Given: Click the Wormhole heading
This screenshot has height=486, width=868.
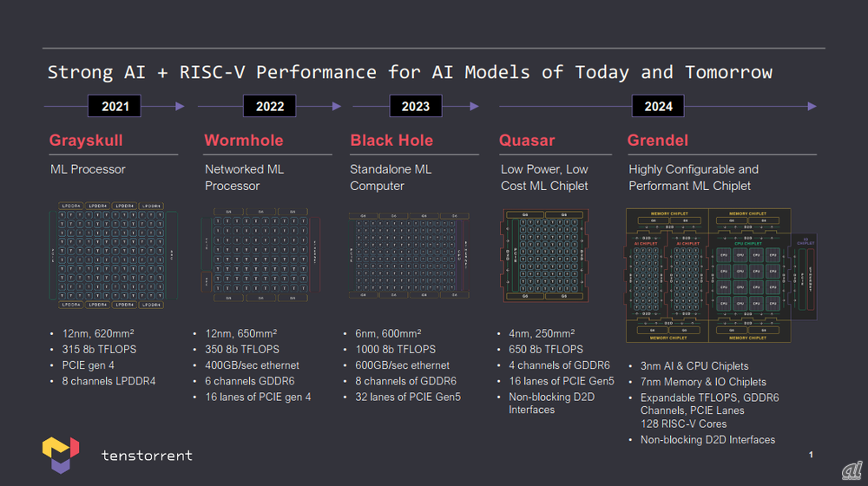Looking at the screenshot, I should (x=244, y=141).
